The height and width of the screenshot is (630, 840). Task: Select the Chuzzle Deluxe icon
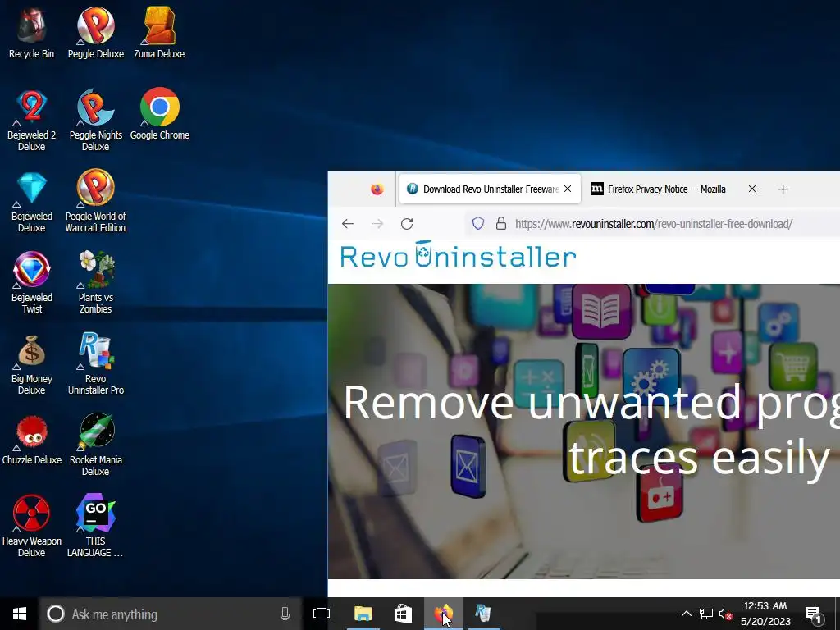(x=31, y=440)
